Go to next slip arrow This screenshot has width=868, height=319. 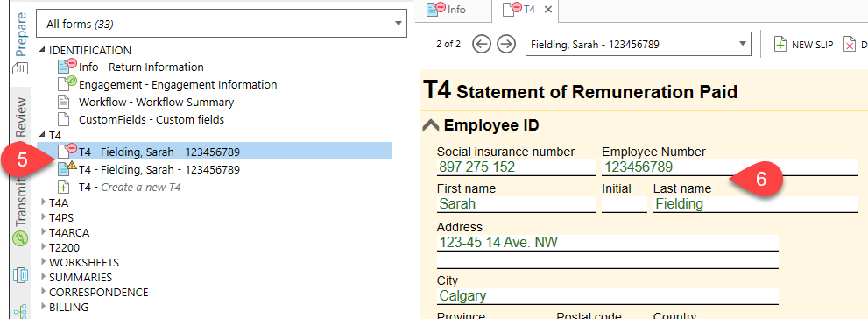505,45
